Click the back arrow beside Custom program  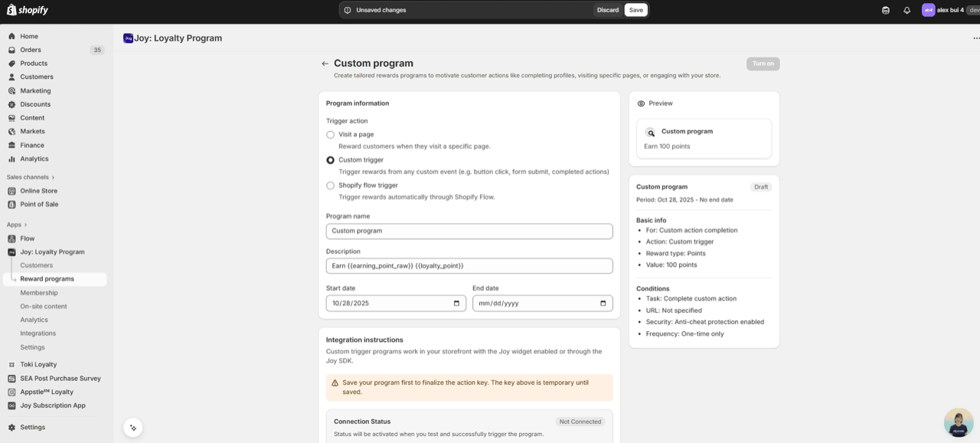coord(325,64)
